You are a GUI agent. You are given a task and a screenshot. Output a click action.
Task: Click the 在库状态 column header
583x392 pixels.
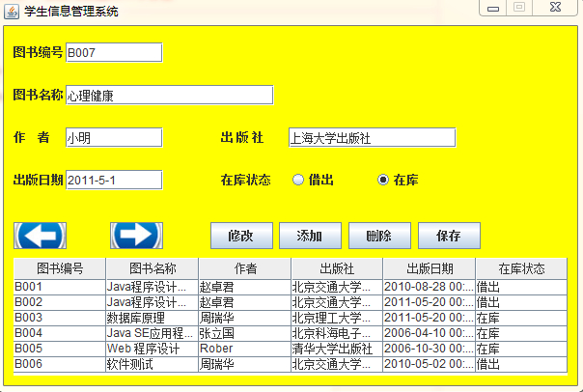point(521,268)
